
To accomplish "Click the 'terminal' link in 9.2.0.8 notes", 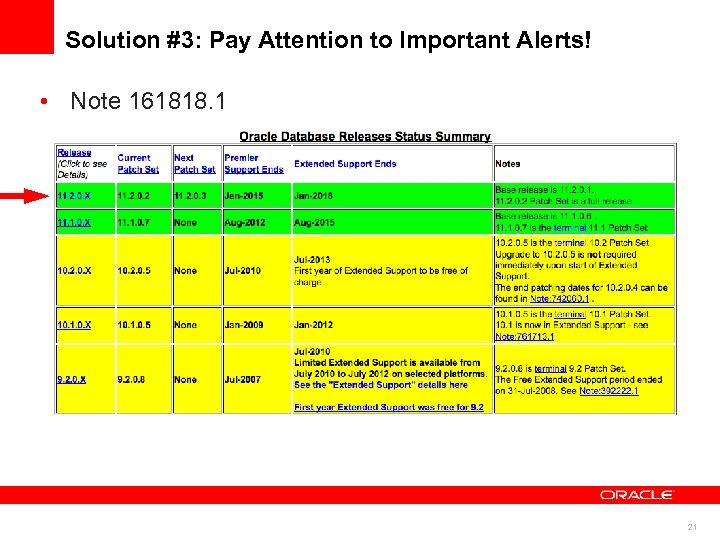I will tap(551, 368).
